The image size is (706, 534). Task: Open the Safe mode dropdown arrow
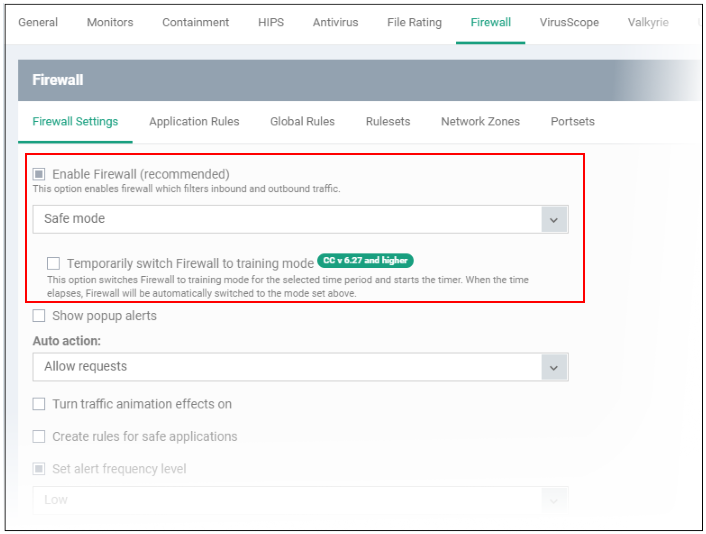coord(554,220)
